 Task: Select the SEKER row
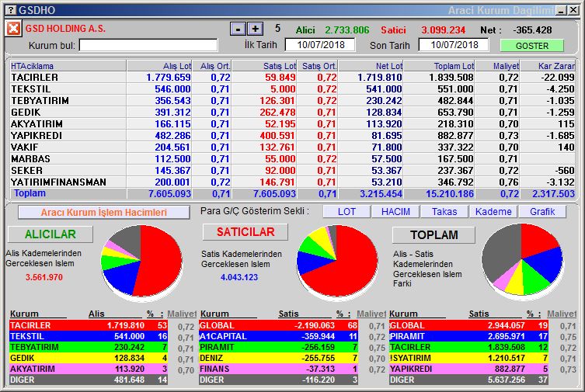point(293,170)
